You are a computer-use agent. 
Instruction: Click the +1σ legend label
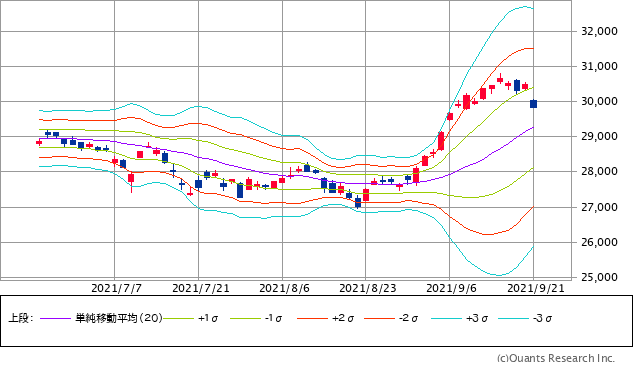click(208, 318)
